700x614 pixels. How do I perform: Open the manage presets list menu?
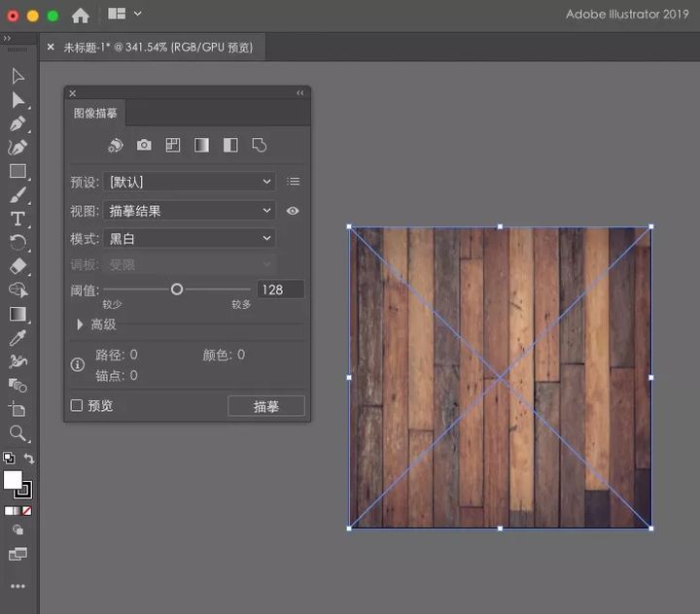click(294, 181)
